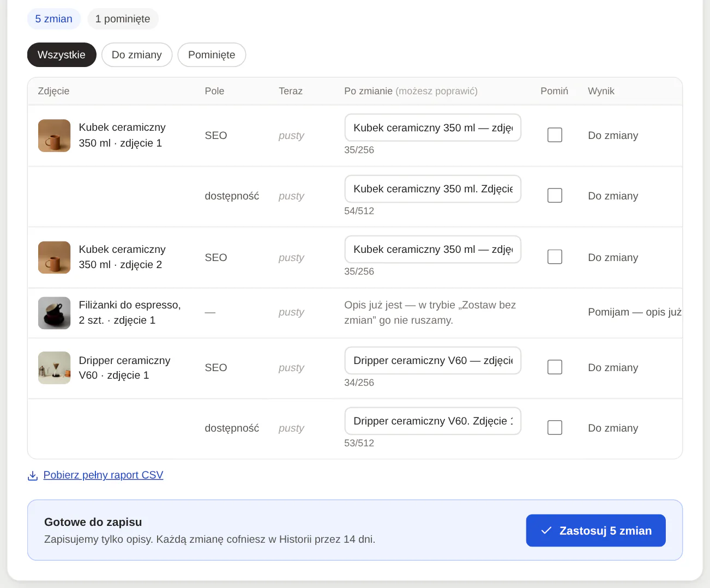Viewport: 710px width, 588px height.
Task: Open the Pobierz pełny raport CSV link
Action: [103, 475]
